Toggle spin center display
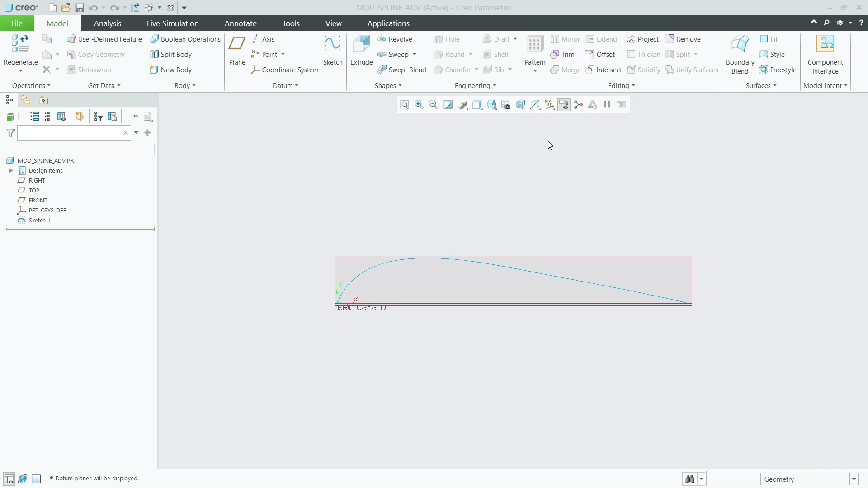 pyautogui.click(x=578, y=105)
